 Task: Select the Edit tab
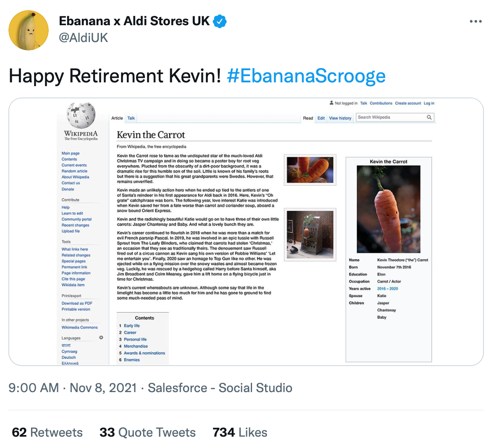321,118
